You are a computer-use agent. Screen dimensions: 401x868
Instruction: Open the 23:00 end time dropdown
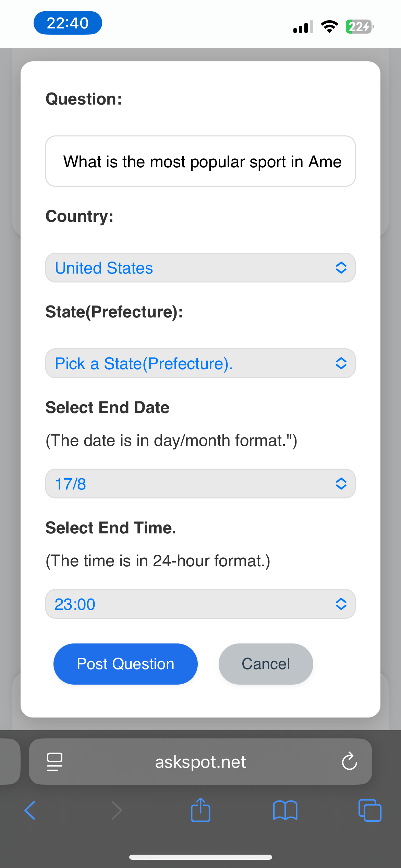coord(200,604)
